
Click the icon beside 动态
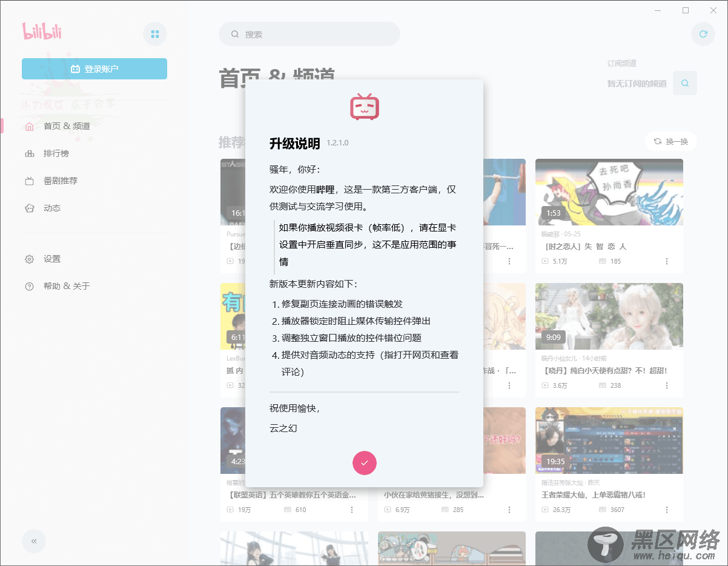point(29,208)
